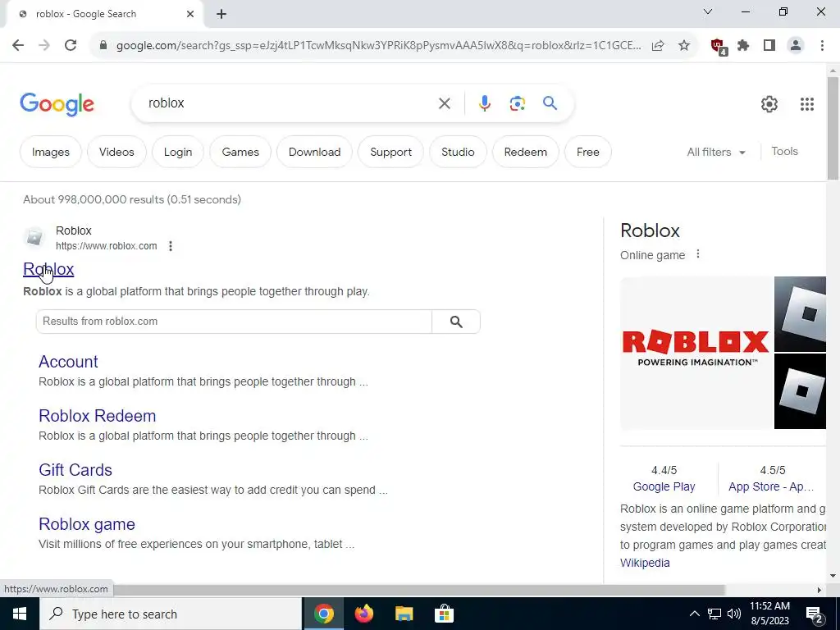
Task: Open the browser side panel icon
Action: [x=769, y=46]
